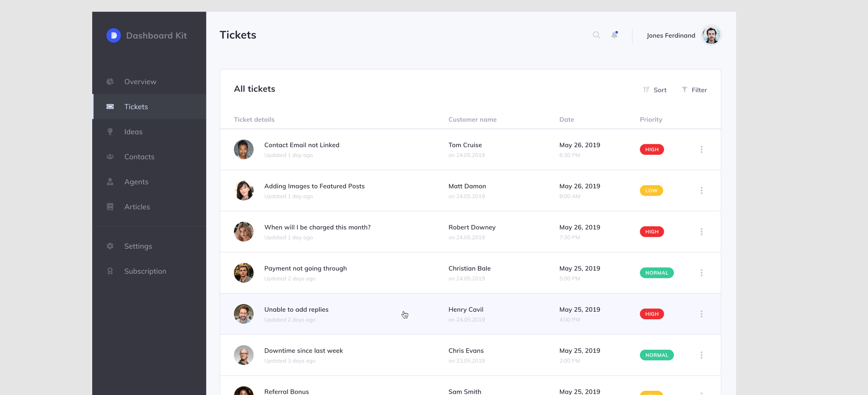This screenshot has width=868, height=395.
Task: Select the Tickets menu item
Action: 149,107
